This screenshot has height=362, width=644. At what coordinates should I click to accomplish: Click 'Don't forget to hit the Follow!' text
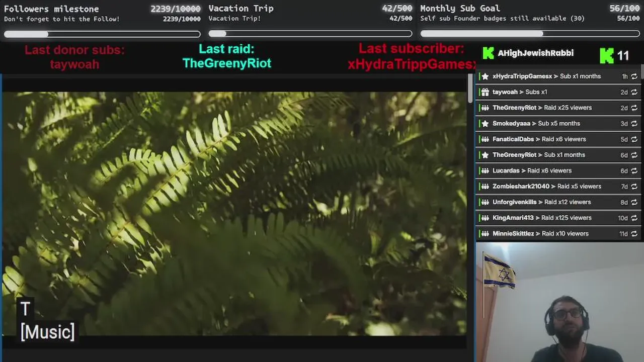[62, 19]
